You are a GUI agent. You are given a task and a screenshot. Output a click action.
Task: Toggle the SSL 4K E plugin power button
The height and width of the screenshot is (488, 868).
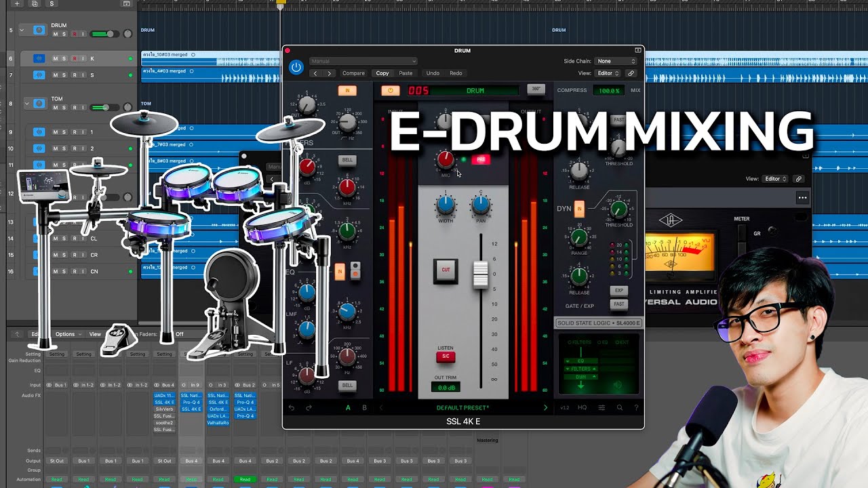click(x=296, y=66)
